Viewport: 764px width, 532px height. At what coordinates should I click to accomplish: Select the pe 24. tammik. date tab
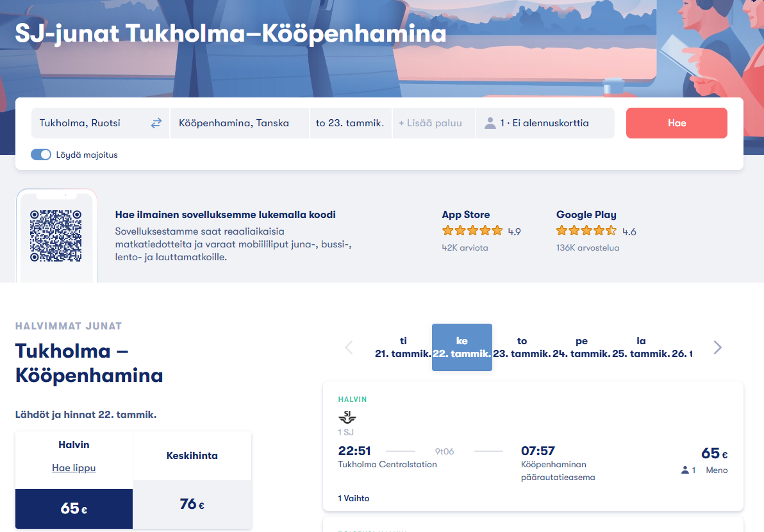point(581,347)
